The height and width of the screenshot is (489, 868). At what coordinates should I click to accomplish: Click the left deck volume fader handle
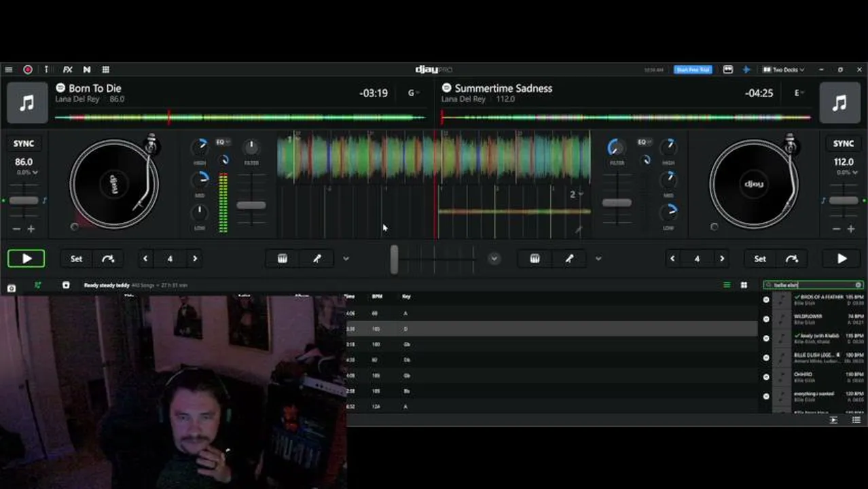click(x=251, y=205)
